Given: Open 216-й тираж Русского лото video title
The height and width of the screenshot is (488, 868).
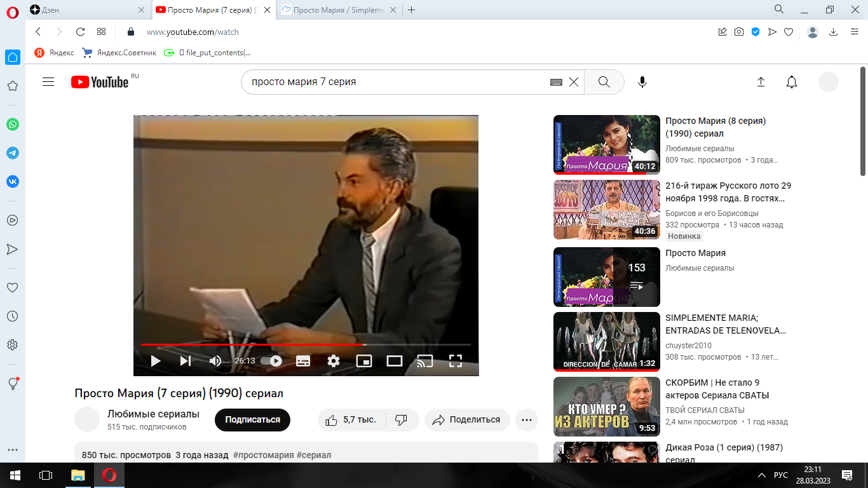Looking at the screenshot, I should 728,192.
